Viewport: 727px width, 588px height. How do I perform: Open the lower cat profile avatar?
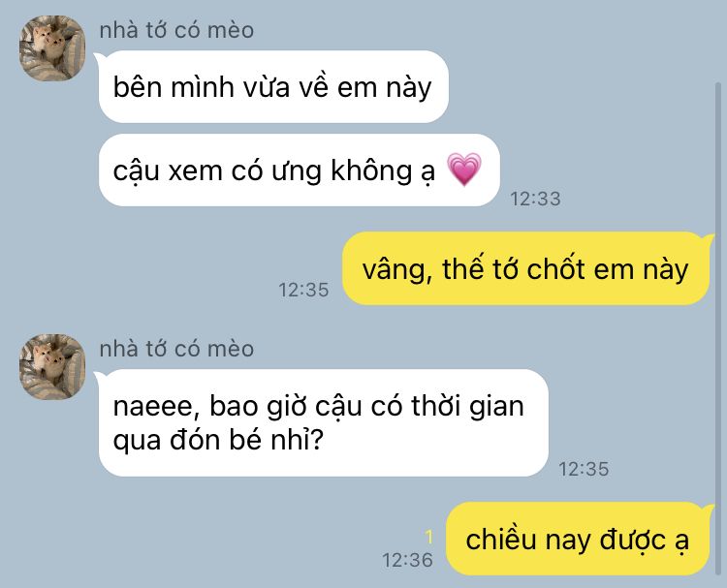click(52, 366)
